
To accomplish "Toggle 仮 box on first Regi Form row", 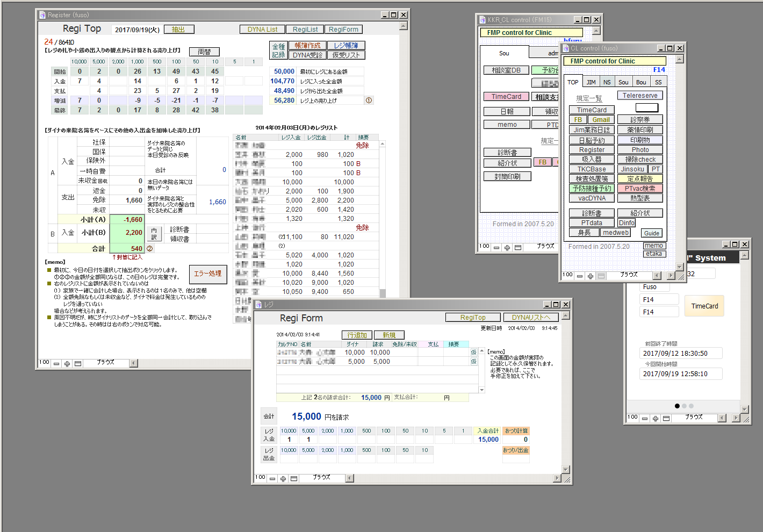I will pyautogui.click(x=473, y=353).
